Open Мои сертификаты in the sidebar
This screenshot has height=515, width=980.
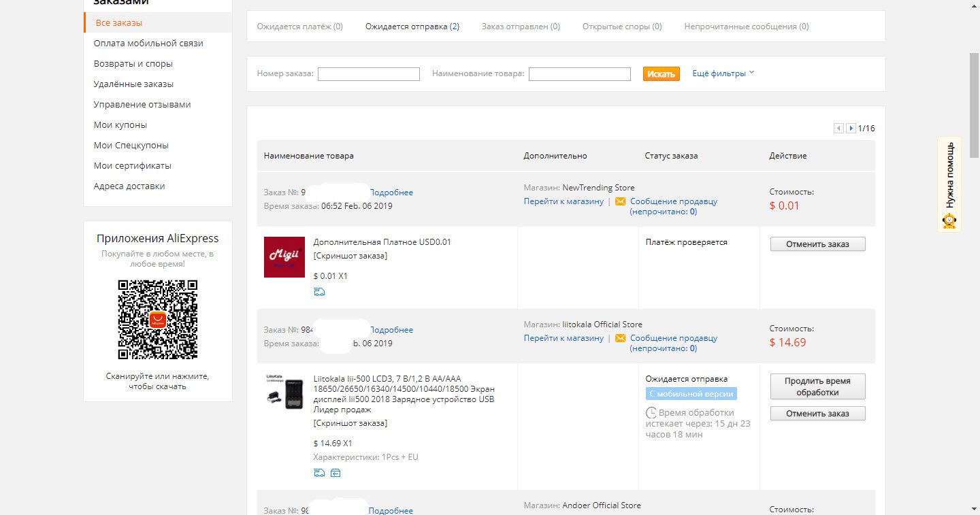coord(133,166)
